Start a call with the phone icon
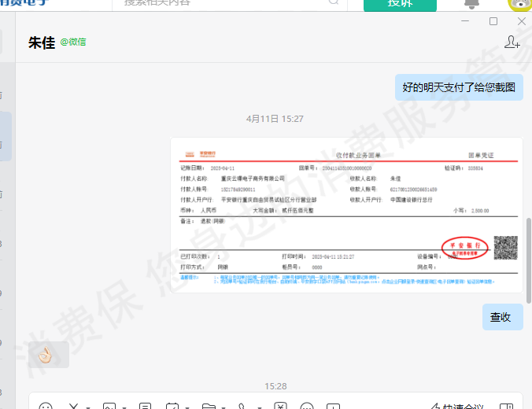The height and width of the screenshot is (409, 532). coord(242,406)
